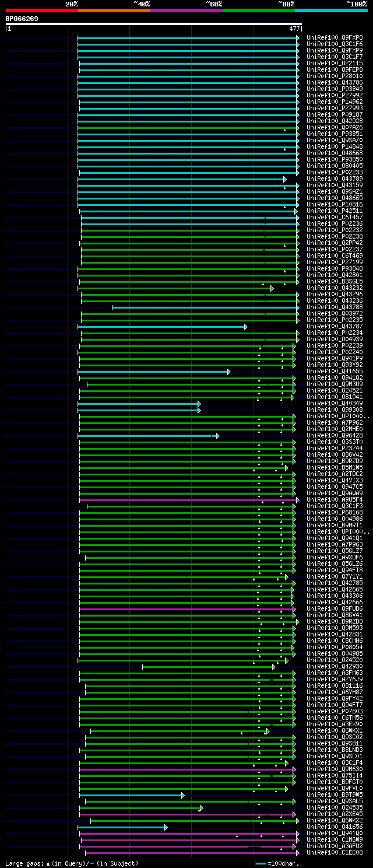Image resolution: width=373 pixels, height=868 pixels.
Task: Select the UniRef100_P09187 label
Action: 335,115
